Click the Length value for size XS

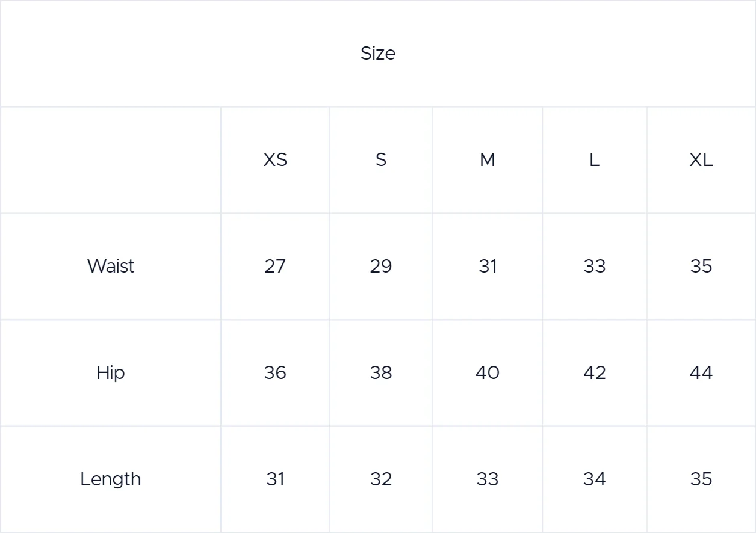[x=275, y=479]
